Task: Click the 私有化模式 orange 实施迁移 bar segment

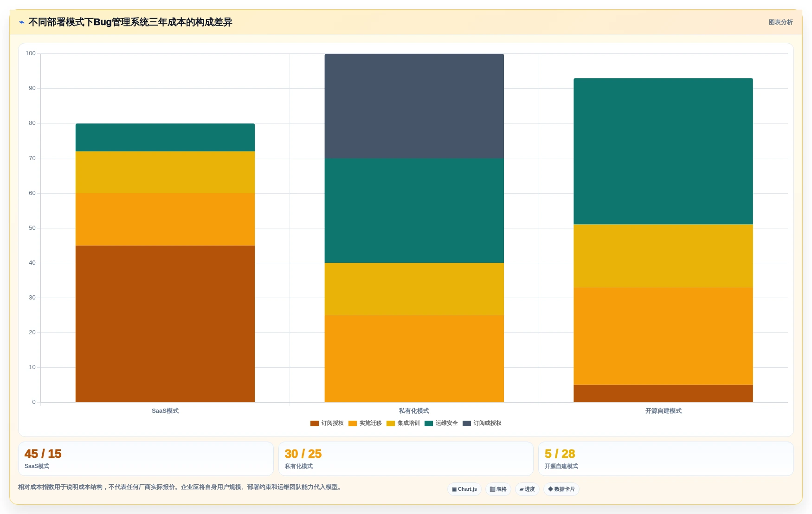Action: click(414, 358)
